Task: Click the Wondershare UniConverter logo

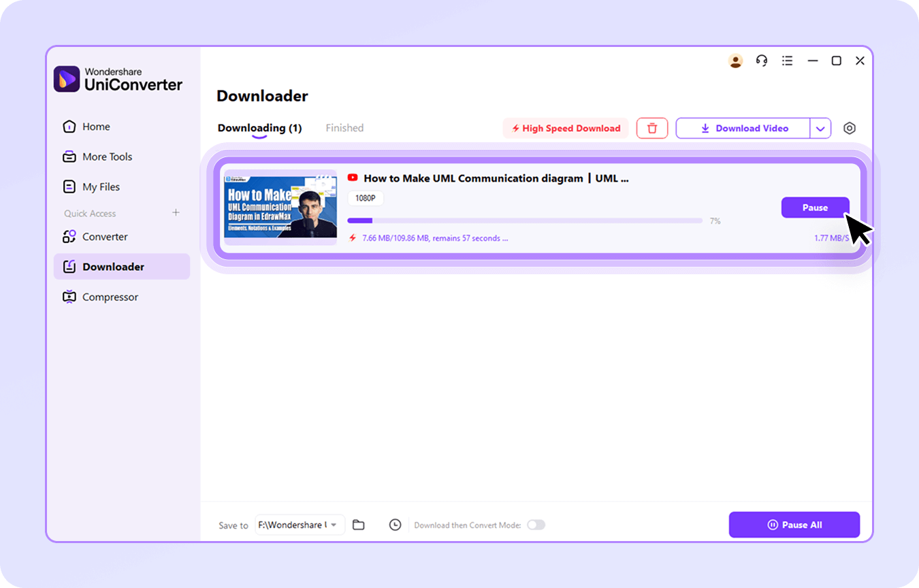Action: [118, 79]
